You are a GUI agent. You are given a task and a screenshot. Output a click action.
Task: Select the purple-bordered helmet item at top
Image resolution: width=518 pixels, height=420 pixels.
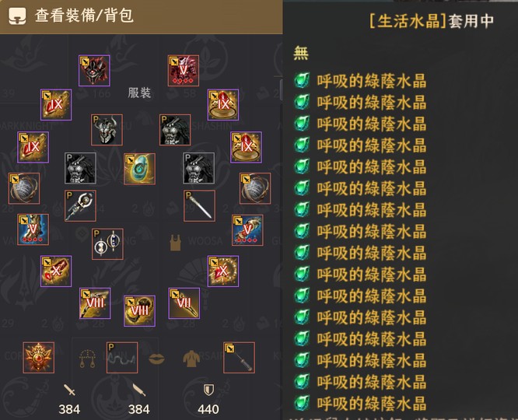(x=94, y=71)
